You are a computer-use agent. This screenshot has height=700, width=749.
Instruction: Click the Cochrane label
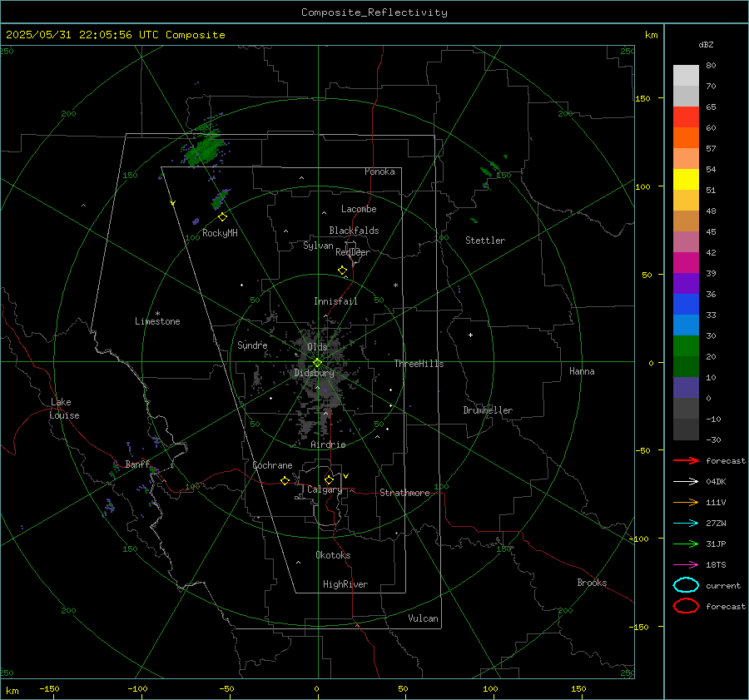coord(272,465)
